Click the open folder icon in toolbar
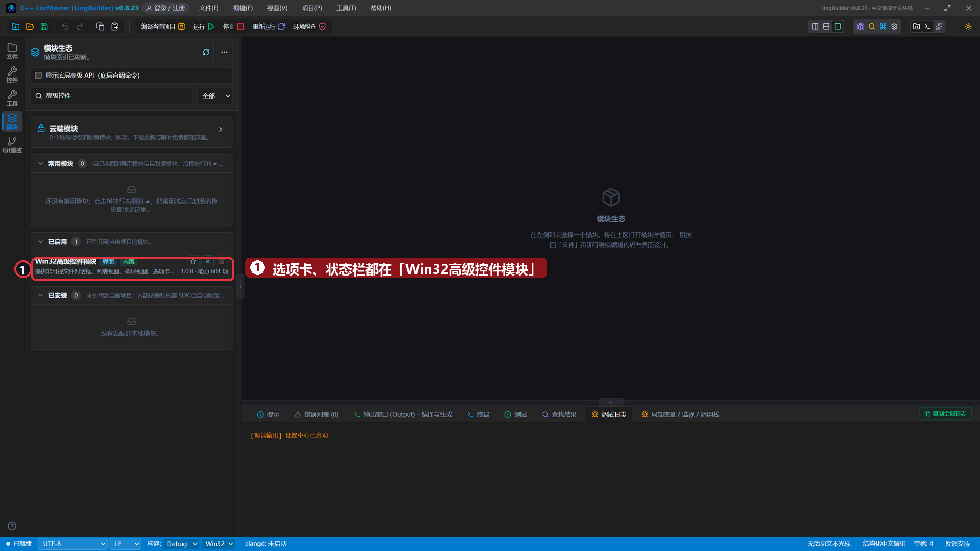Screen dimensions: 980x551 pyautogui.click(x=30, y=27)
